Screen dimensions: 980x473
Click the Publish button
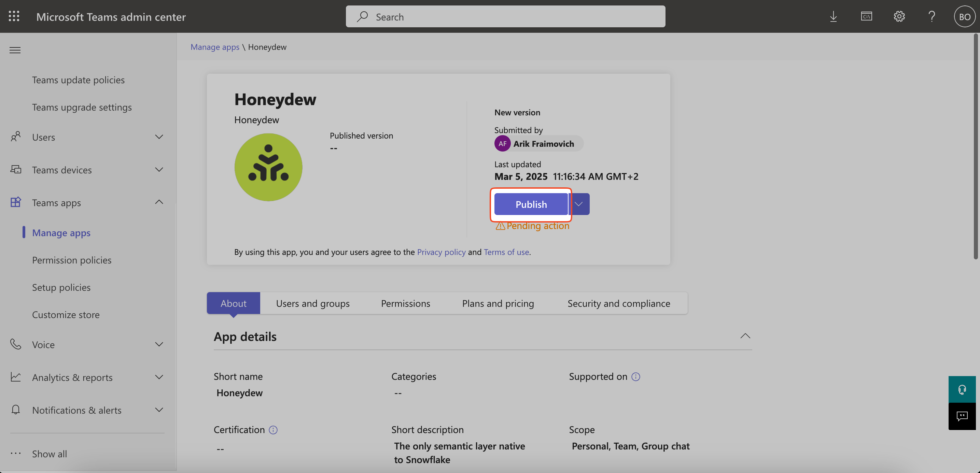click(x=531, y=204)
